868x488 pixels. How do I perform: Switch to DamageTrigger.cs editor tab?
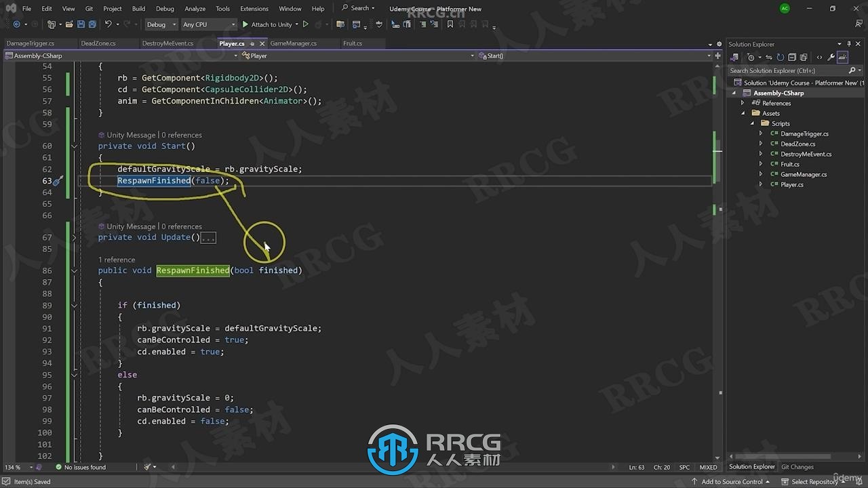31,43
